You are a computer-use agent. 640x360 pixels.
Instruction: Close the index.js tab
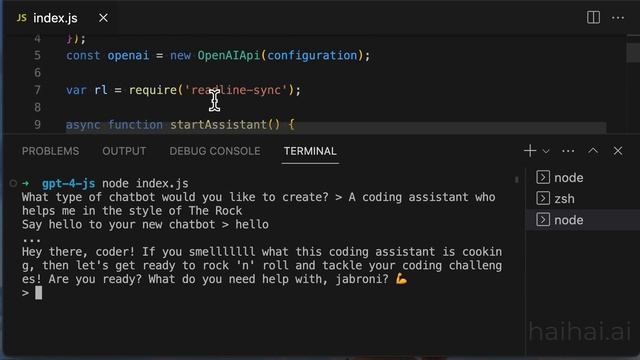(103, 18)
